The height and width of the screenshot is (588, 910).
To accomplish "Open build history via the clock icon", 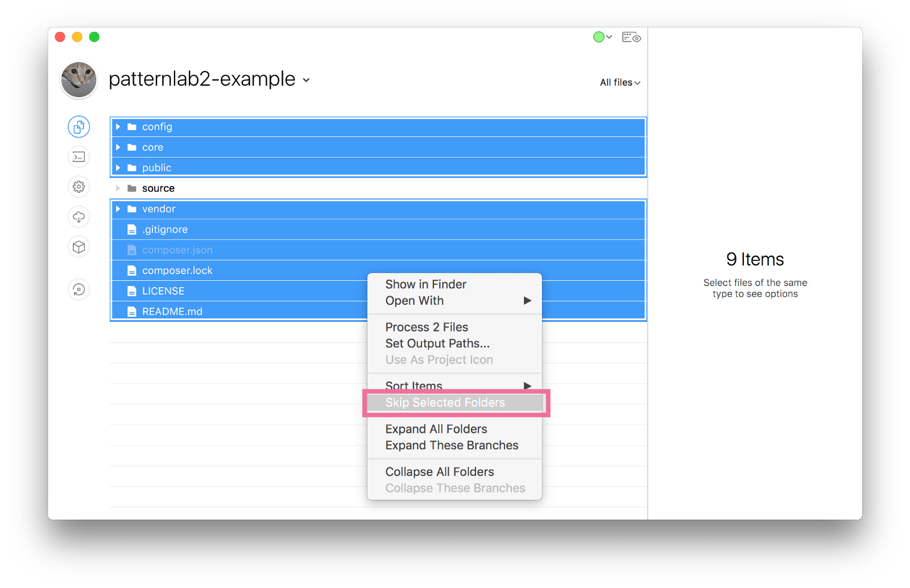I will click(78, 289).
